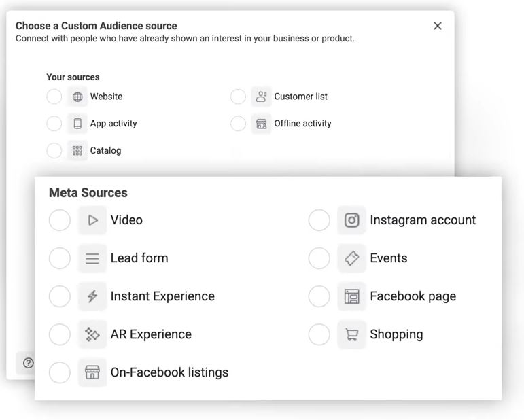Choose the Lead form radio button

[60, 258]
